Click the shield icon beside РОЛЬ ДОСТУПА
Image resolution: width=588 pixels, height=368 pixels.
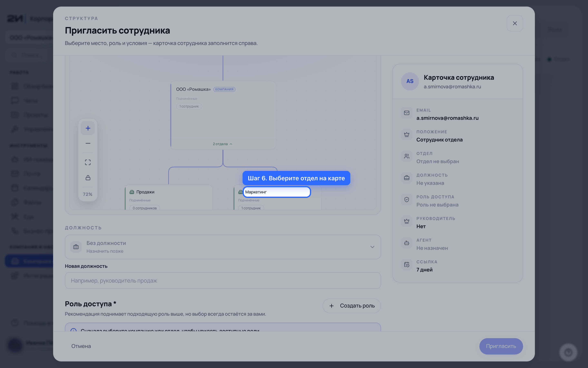pos(406,199)
